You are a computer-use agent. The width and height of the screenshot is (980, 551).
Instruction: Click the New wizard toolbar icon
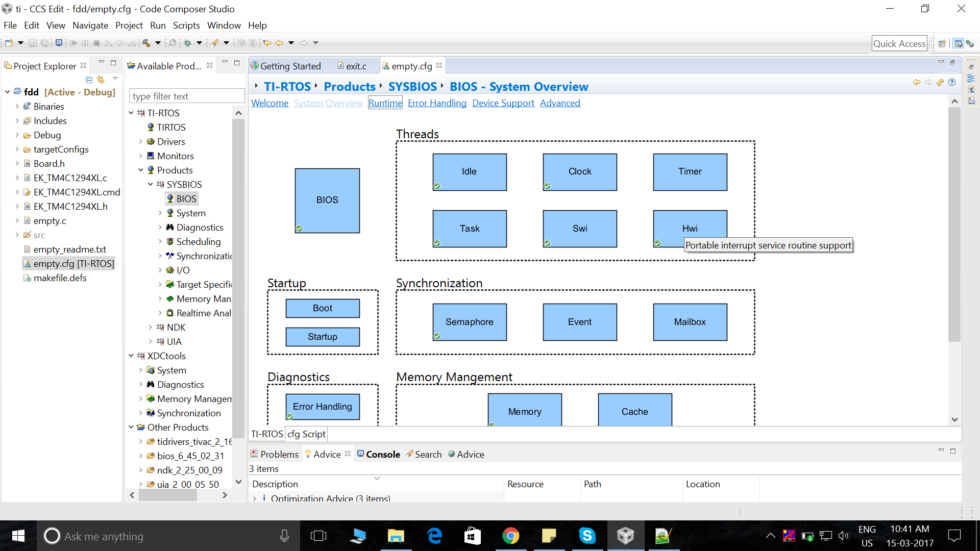click(x=9, y=43)
